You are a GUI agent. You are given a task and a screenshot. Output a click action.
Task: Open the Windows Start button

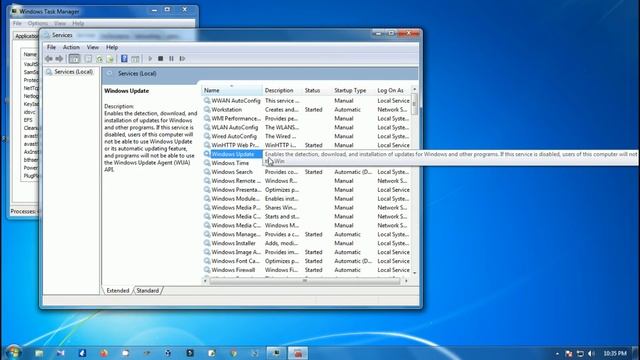click(x=13, y=352)
